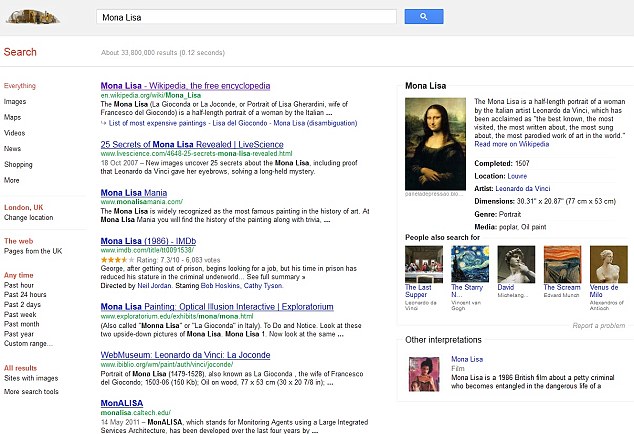
Task: Open Mona Lisa Wikipedia result link
Action: point(185,86)
